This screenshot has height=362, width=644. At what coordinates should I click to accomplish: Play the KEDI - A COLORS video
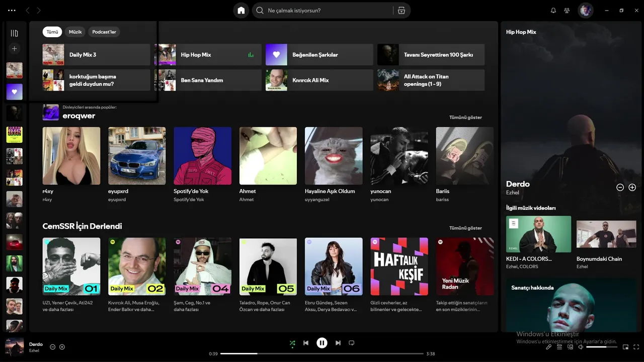(x=539, y=234)
